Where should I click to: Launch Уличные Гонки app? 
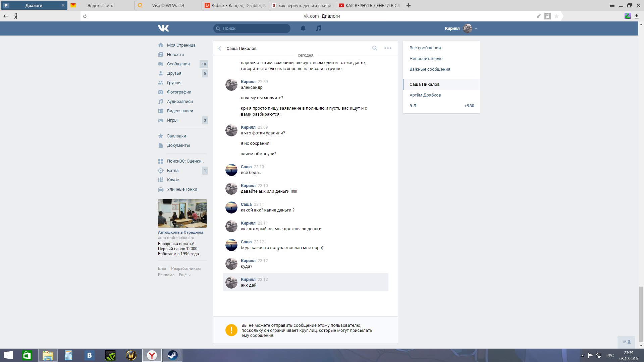coord(182,189)
